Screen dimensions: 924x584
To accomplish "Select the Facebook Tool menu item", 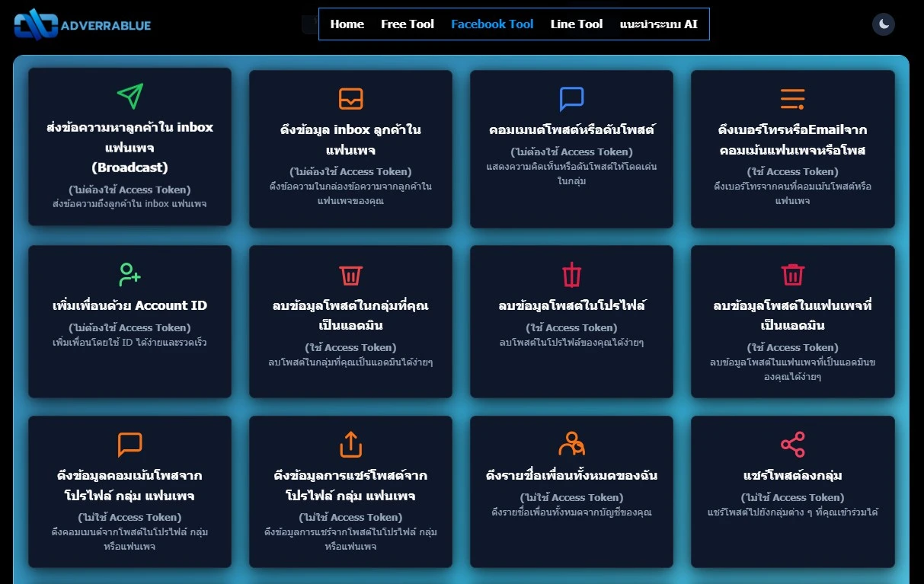I will [x=492, y=24].
